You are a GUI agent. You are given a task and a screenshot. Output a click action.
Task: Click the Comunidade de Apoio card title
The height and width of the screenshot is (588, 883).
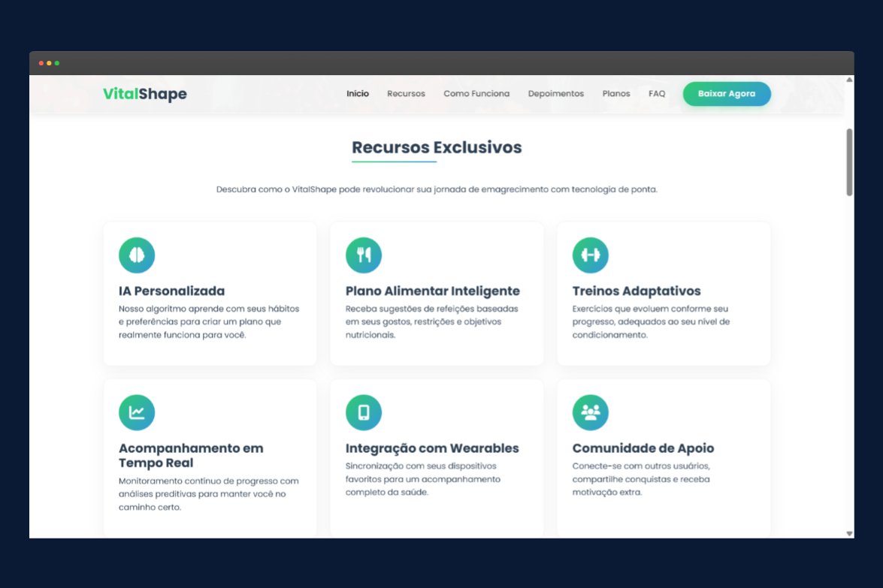(x=643, y=448)
